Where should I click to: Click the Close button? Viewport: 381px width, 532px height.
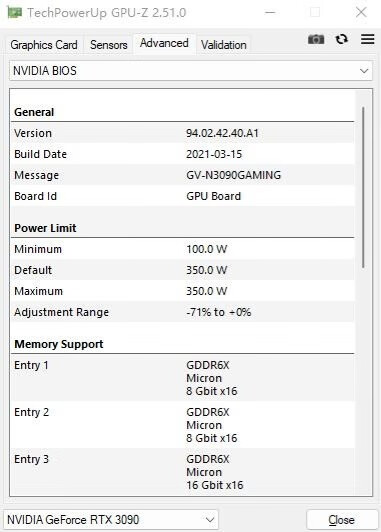[x=342, y=520]
